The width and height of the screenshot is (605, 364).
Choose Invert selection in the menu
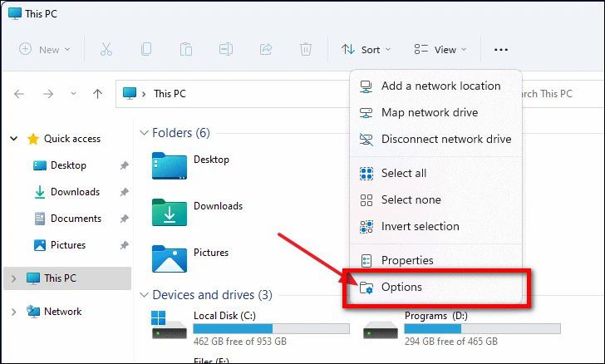point(436,226)
